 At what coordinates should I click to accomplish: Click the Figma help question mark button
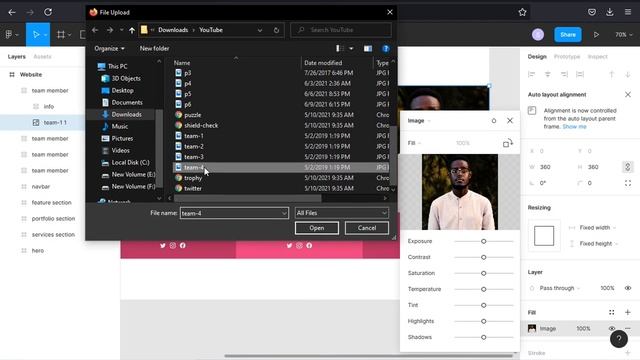(x=619, y=339)
